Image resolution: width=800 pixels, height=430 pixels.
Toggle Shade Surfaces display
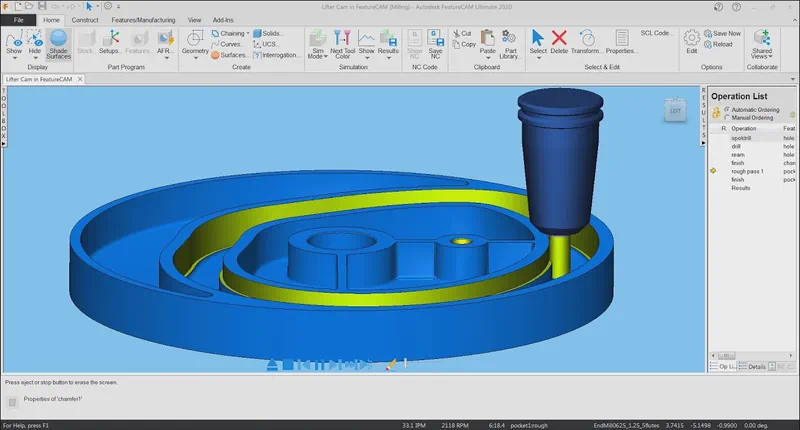(58, 44)
